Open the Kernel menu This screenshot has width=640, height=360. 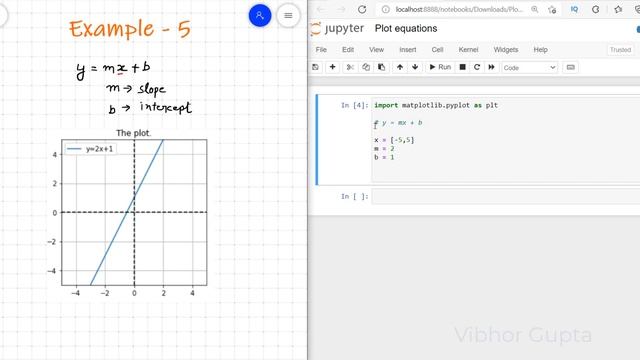pyautogui.click(x=468, y=50)
